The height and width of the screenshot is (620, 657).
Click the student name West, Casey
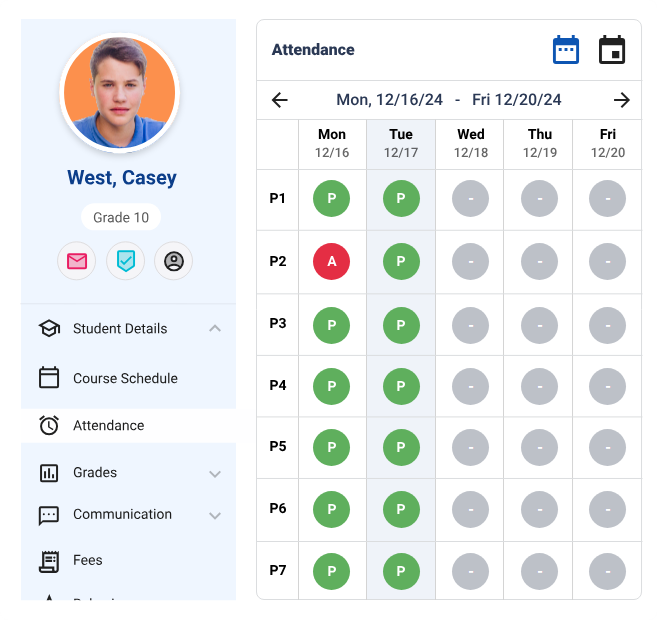[121, 178]
